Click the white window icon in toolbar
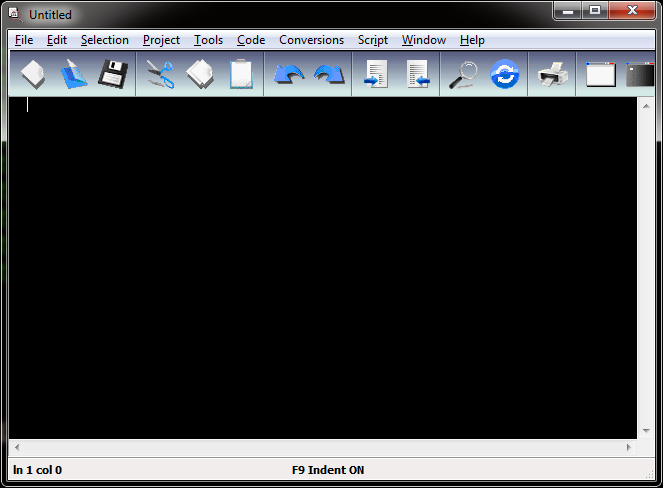This screenshot has height=488, width=663. (601, 74)
